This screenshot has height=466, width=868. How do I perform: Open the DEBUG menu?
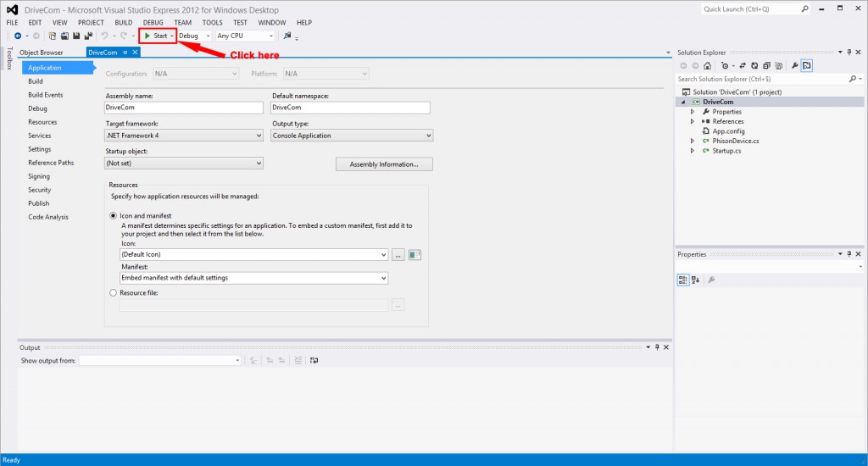[x=153, y=23]
